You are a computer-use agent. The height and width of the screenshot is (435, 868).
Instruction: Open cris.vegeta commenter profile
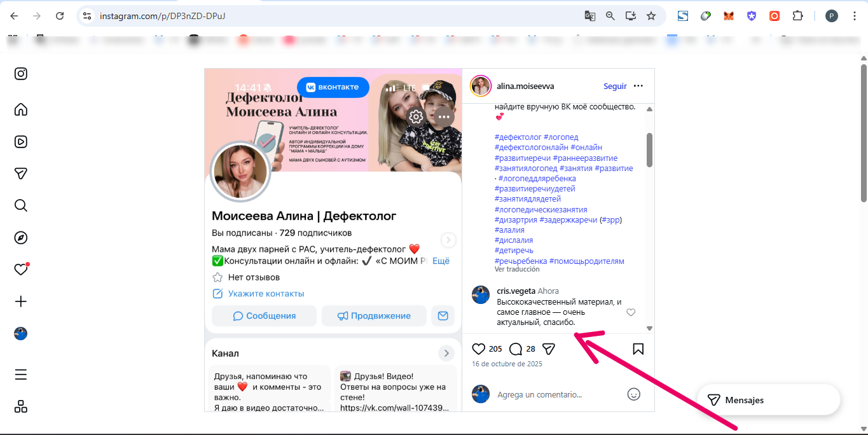tap(516, 291)
